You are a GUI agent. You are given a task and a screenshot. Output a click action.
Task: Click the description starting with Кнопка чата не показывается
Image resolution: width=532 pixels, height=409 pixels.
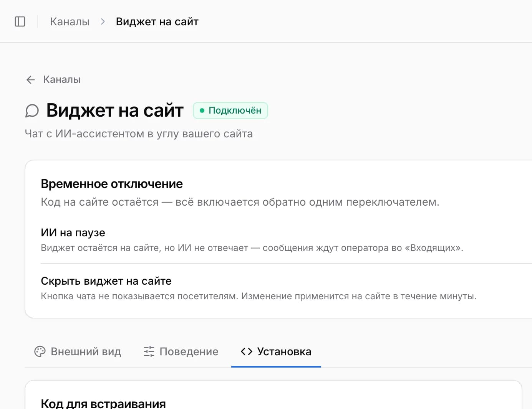tap(259, 296)
